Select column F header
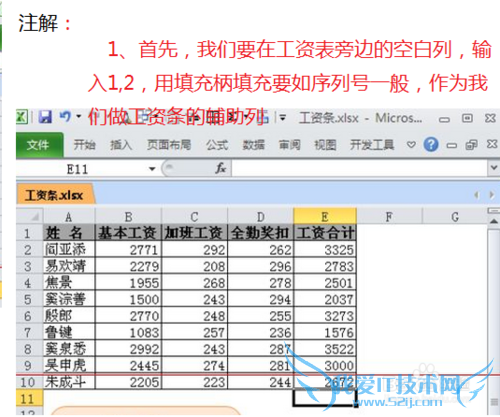Image resolution: width=500 pixels, height=417 pixels. [389, 217]
